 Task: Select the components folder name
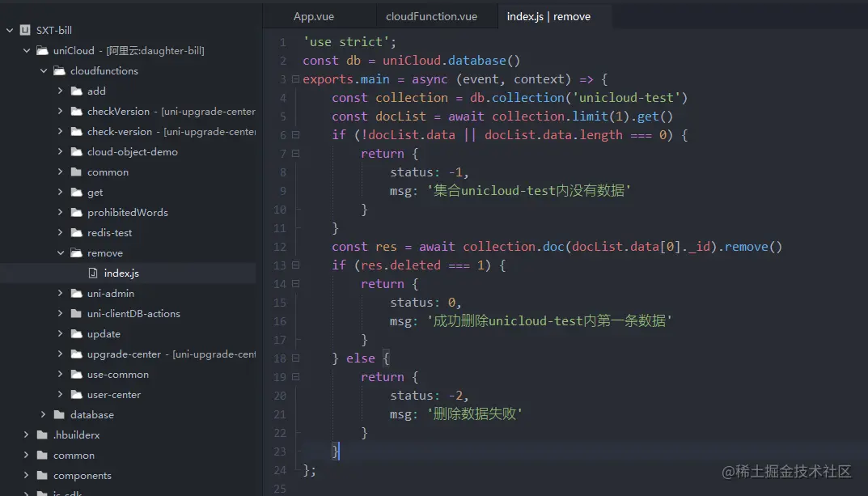tap(82, 476)
